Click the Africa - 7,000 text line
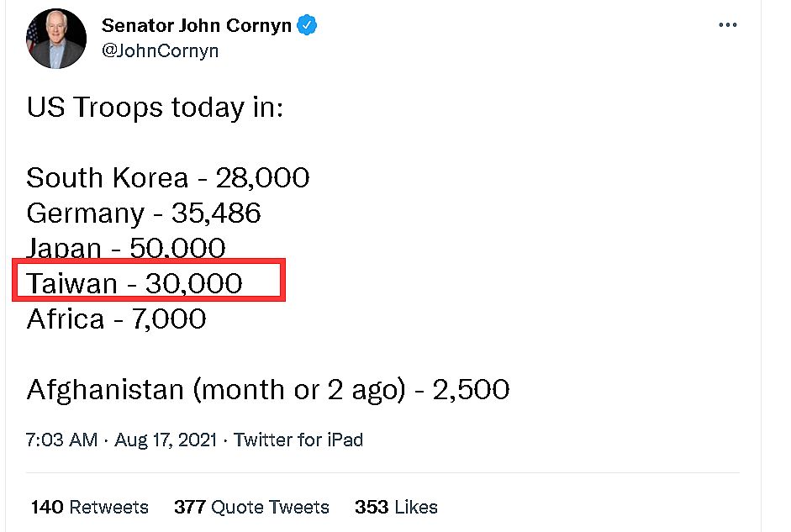 coord(116,319)
